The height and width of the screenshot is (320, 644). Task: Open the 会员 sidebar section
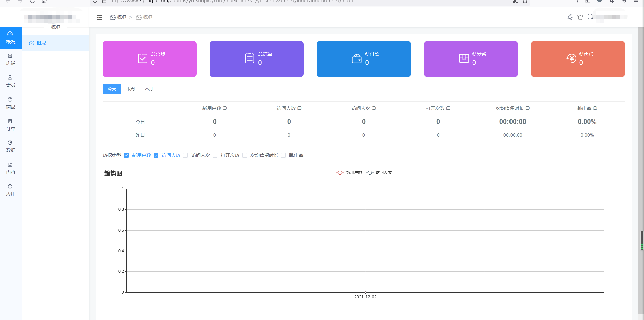(x=11, y=82)
